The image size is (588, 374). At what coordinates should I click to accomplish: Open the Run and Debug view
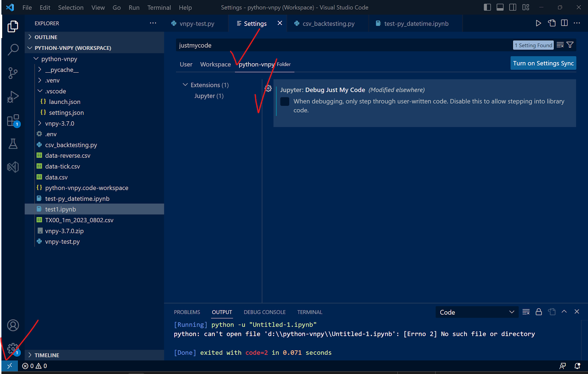tap(13, 97)
